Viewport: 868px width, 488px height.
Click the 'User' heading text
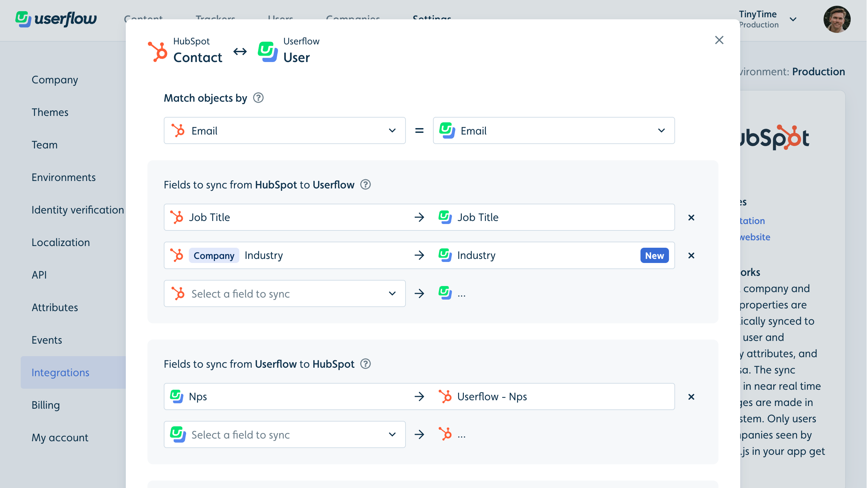click(x=297, y=57)
